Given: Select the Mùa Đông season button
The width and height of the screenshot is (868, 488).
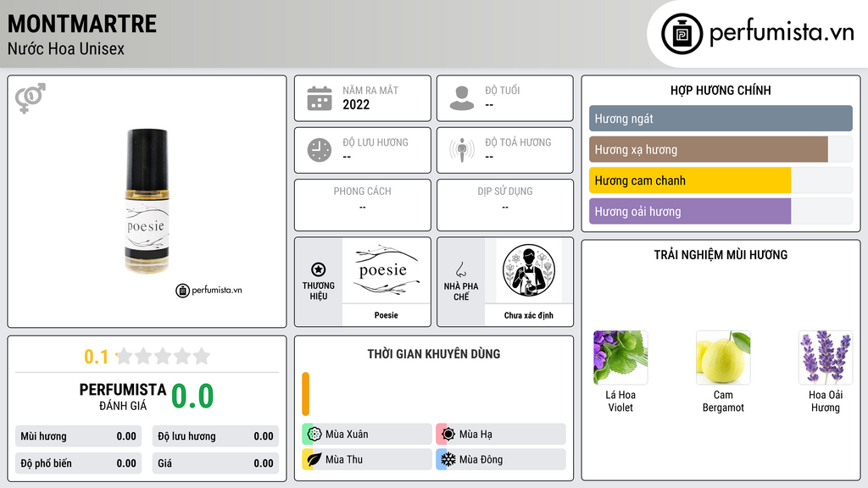Looking at the screenshot, I should coord(501,459).
